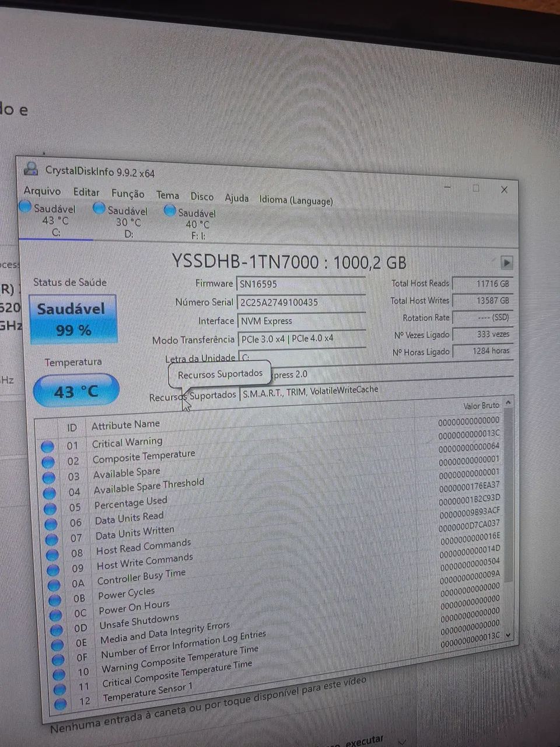The width and height of the screenshot is (560, 747).
Task: Open the Ajuda menu
Action: (x=237, y=198)
